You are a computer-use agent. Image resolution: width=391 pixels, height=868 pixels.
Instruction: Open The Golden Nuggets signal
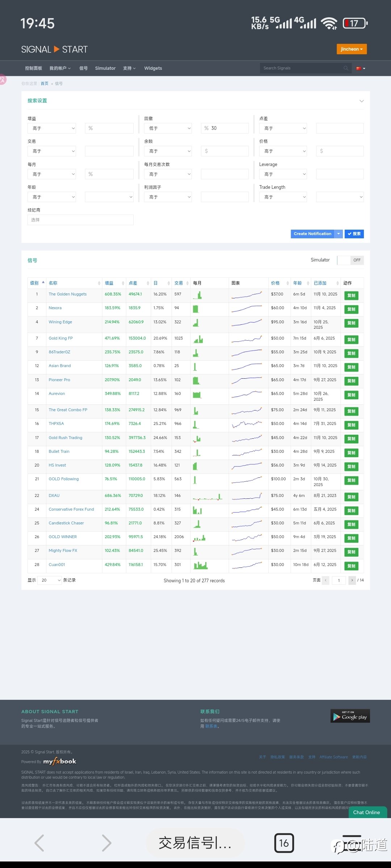click(x=68, y=294)
